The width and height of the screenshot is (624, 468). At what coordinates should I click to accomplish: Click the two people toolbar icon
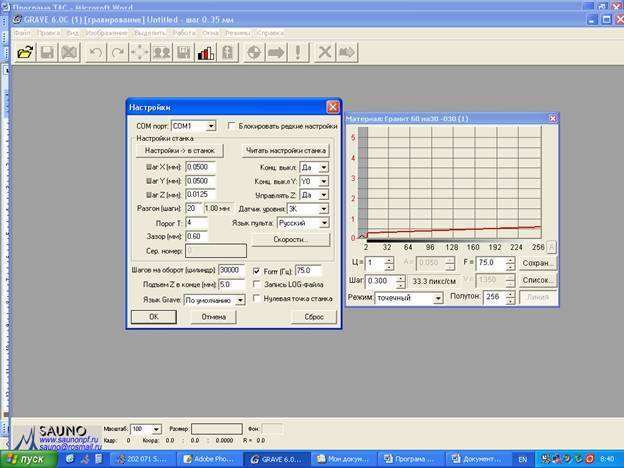coord(162,52)
